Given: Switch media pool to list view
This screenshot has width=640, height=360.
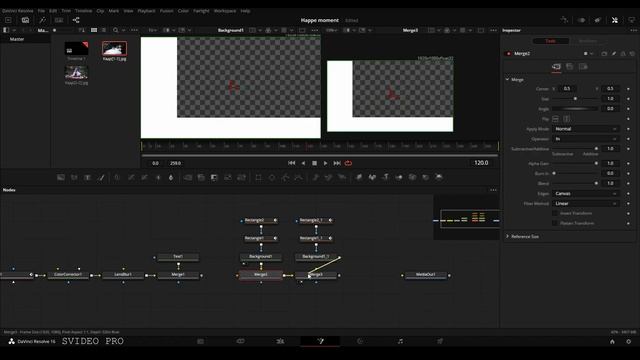Looking at the screenshot, I should point(104,30).
